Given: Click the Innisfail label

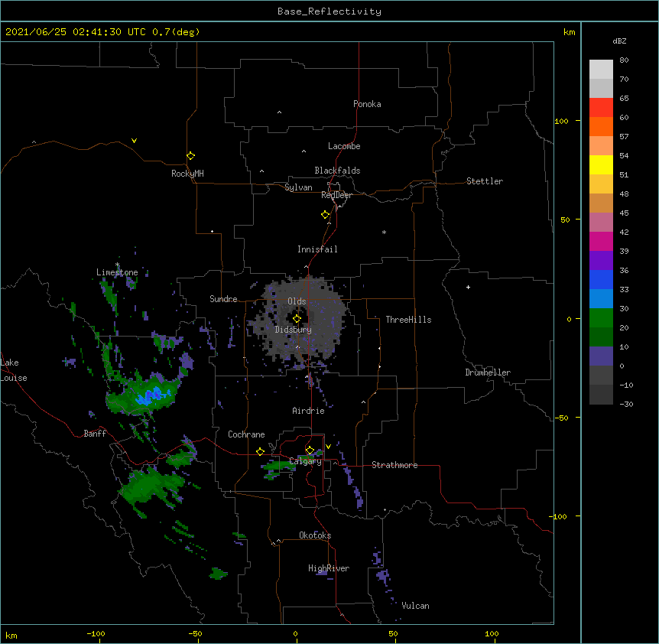Looking at the screenshot, I should coord(317,249).
